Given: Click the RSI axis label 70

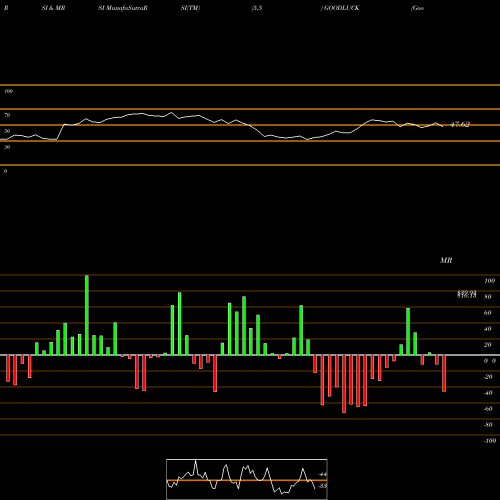Looking at the screenshot, I should (x=7, y=115).
